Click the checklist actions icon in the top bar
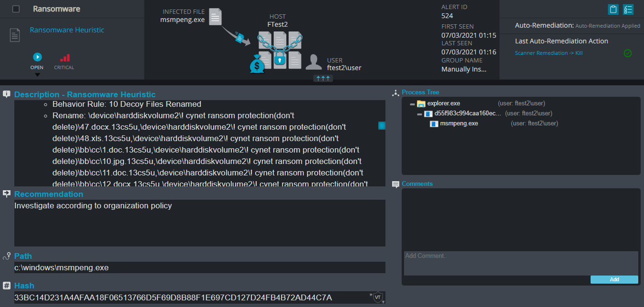This screenshot has width=644, height=307. coord(628,9)
